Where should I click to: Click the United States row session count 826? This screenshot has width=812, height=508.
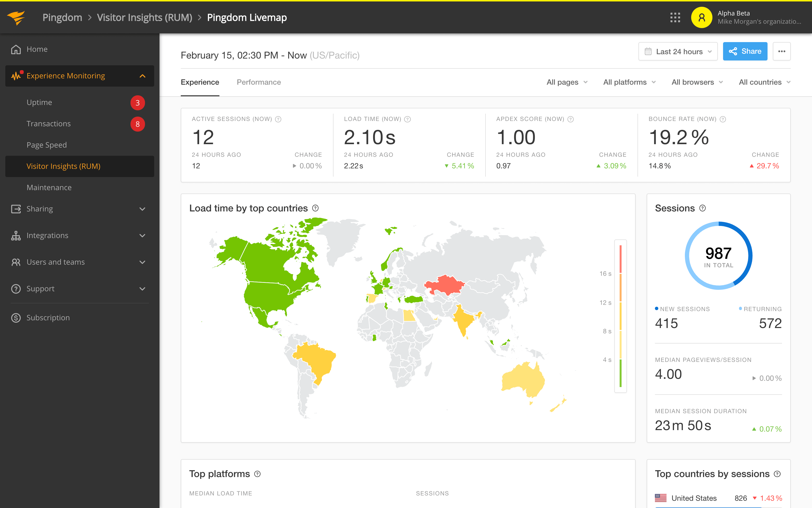point(740,498)
